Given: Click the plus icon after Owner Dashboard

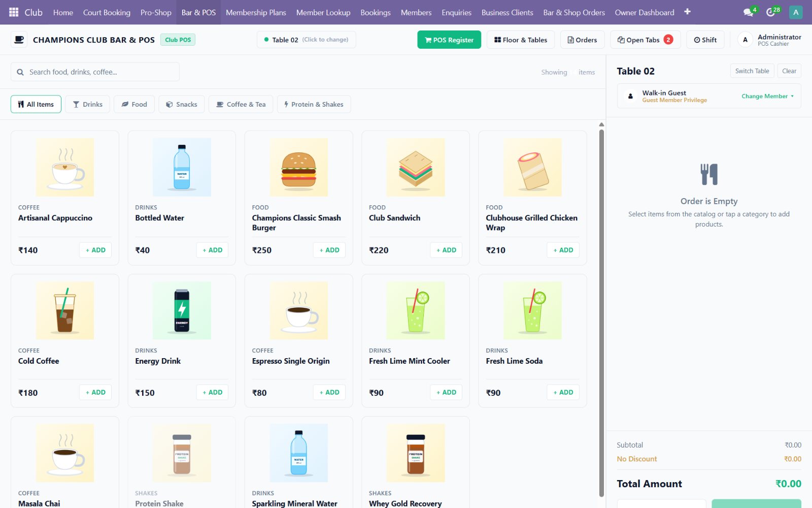Looking at the screenshot, I should [x=687, y=12].
